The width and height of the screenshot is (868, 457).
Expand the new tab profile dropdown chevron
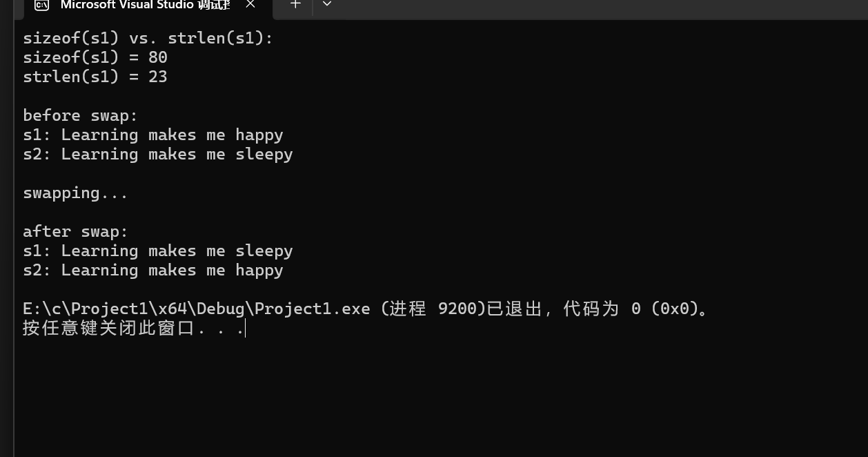(x=327, y=4)
